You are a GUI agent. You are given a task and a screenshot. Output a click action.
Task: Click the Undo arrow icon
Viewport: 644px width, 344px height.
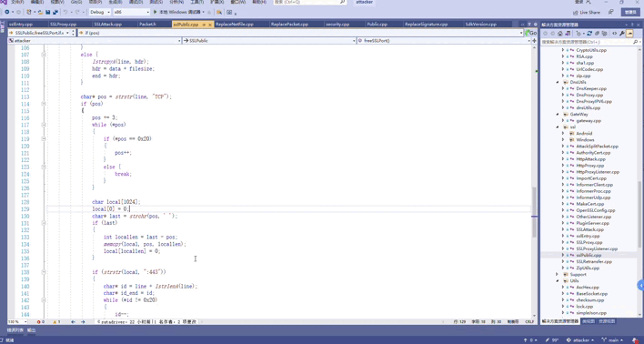point(65,12)
